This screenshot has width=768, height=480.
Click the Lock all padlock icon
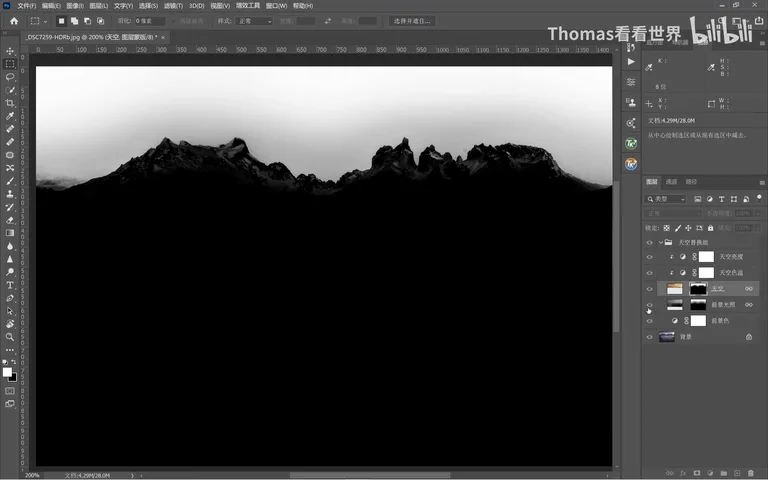click(x=710, y=228)
